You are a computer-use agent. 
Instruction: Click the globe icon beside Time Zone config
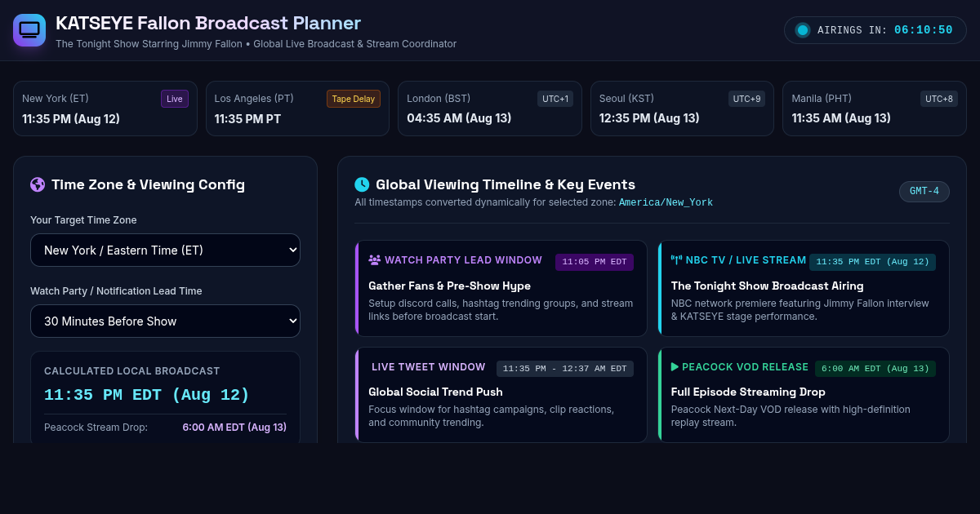point(38,184)
